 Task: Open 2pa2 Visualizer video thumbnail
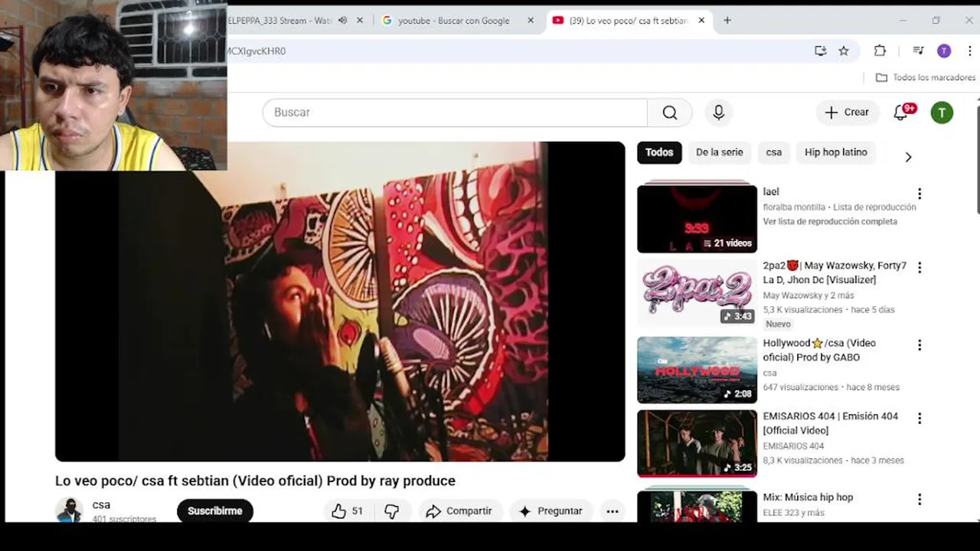(x=697, y=293)
